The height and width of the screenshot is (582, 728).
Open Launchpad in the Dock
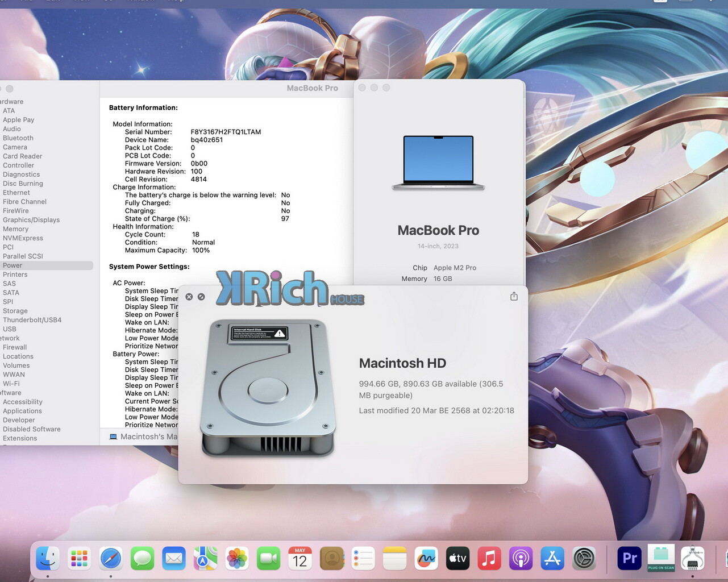coord(79,558)
